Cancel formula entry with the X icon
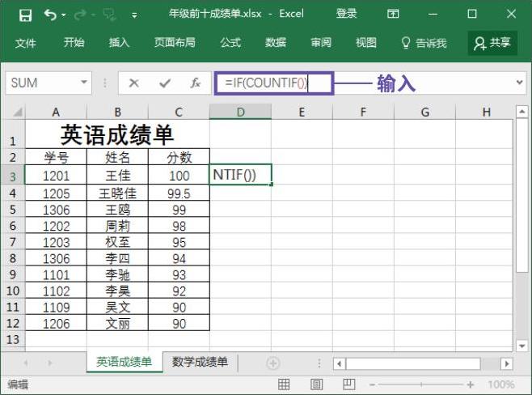This screenshot has width=532, height=395. pyautogui.click(x=134, y=83)
